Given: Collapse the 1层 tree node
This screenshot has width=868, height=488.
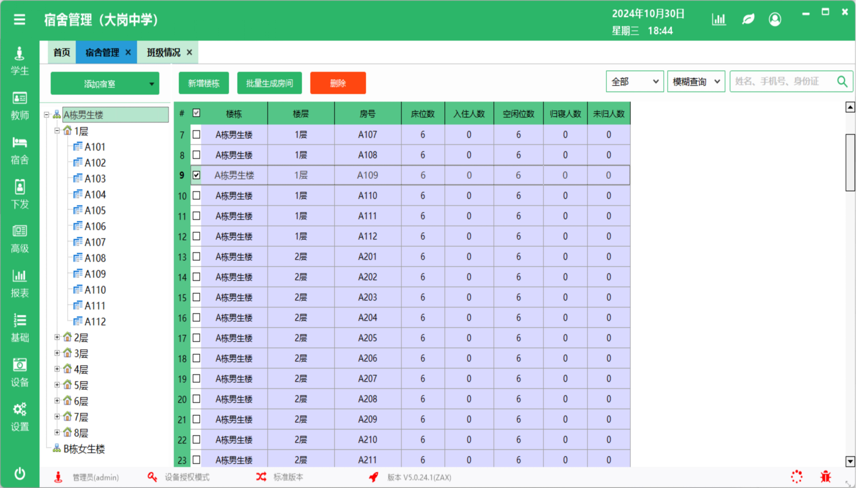Looking at the screenshot, I should (57, 131).
